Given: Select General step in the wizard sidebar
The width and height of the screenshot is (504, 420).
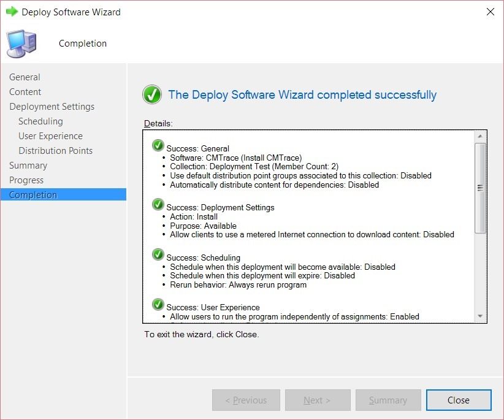Looking at the screenshot, I should coord(25,77).
